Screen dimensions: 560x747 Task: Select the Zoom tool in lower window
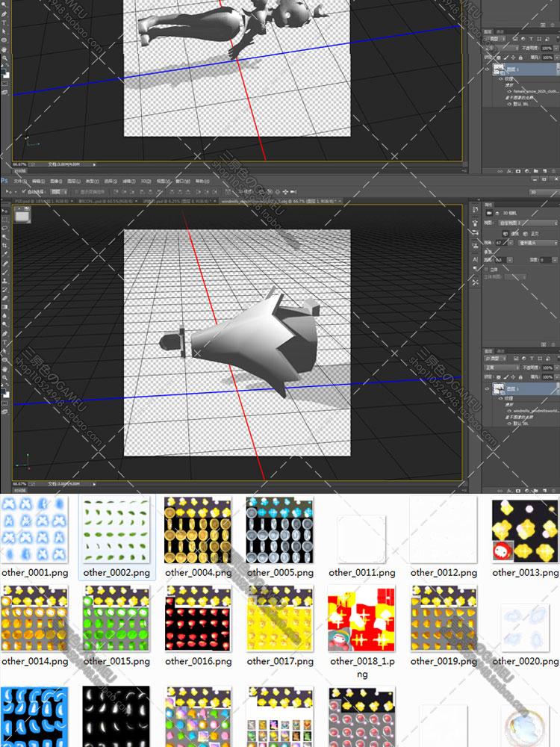pyautogui.click(x=4, y=377)
